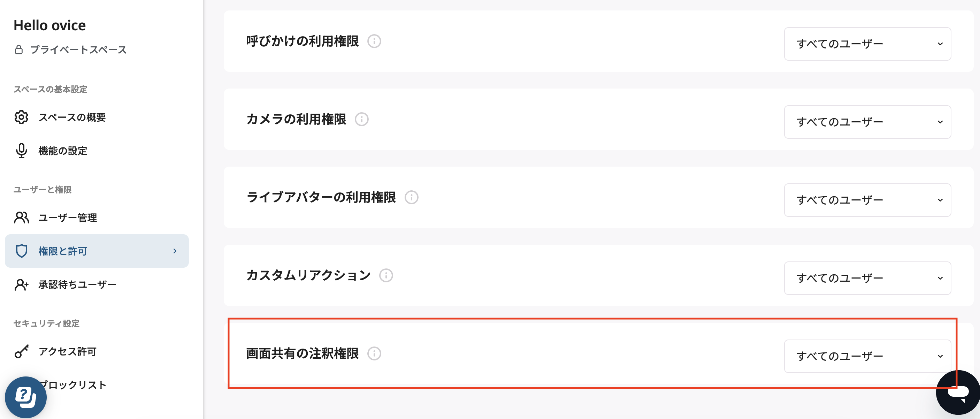
Task: Open the 呼びかけの利用権限 user dropdown
Action: [867, 44]
